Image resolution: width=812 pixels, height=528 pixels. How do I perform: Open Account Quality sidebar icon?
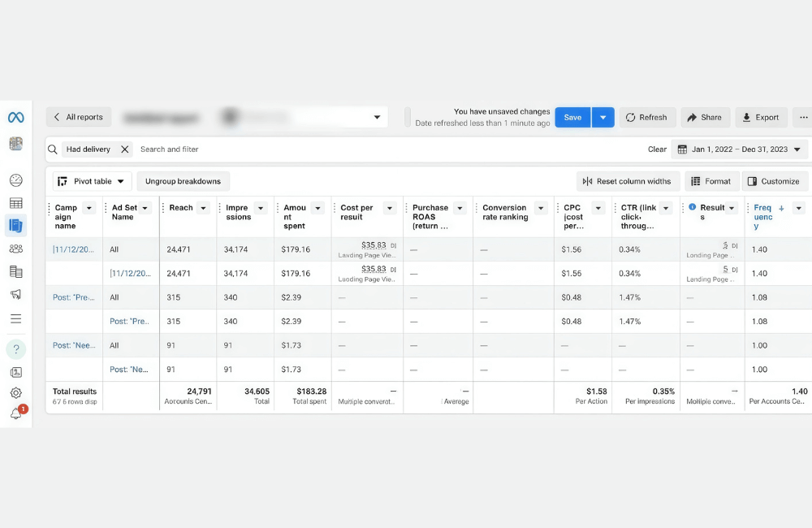click(16, 372)
